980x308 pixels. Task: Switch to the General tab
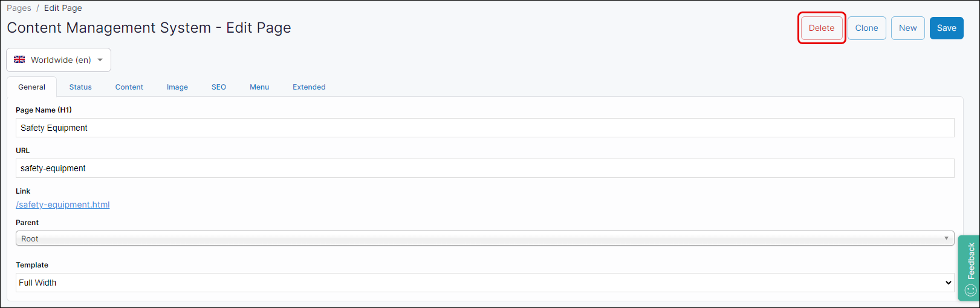click(x=31, y=87)
